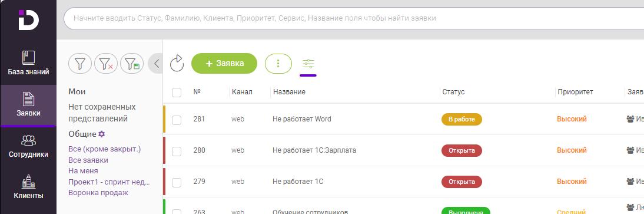Open view На меня

[x=83, y=170]
